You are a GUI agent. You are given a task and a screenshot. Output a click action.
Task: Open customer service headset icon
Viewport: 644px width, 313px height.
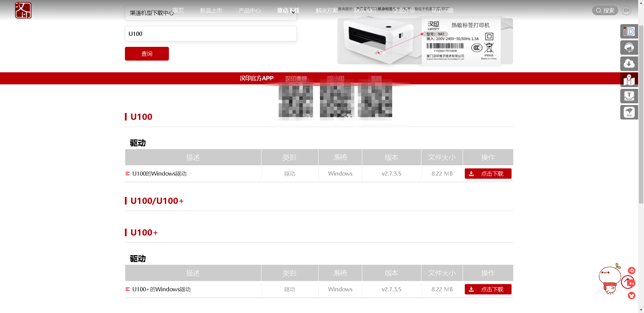click(629, 48)
